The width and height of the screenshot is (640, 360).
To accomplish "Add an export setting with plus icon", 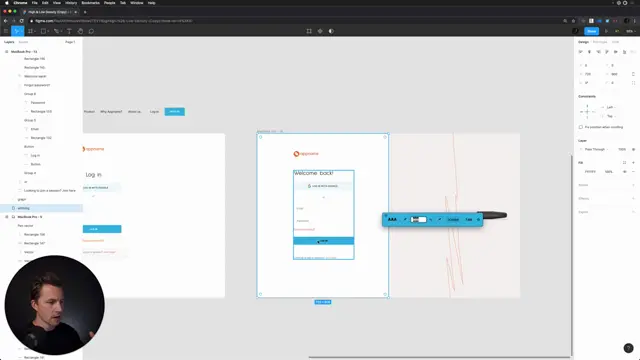I will coord(633,212).
